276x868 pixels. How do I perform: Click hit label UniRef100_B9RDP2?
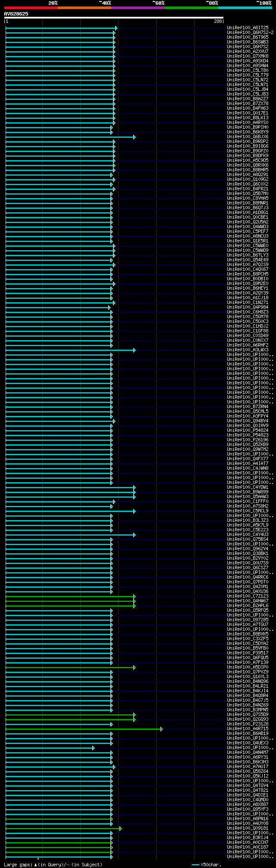[248, 142]
